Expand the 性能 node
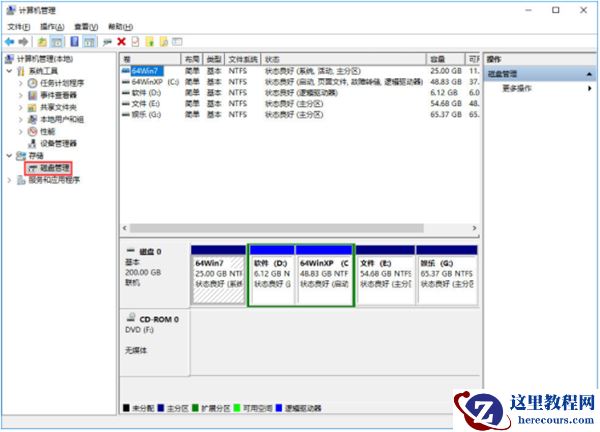The height and width of the screenshot is (432, 600). click(21, 132)
